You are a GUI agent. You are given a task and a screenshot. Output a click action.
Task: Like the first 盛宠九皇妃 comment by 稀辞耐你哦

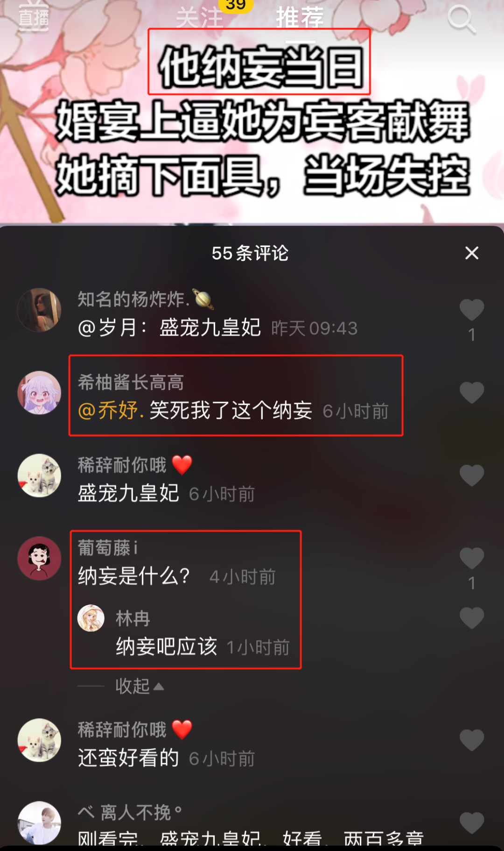[x=472, y=475]
